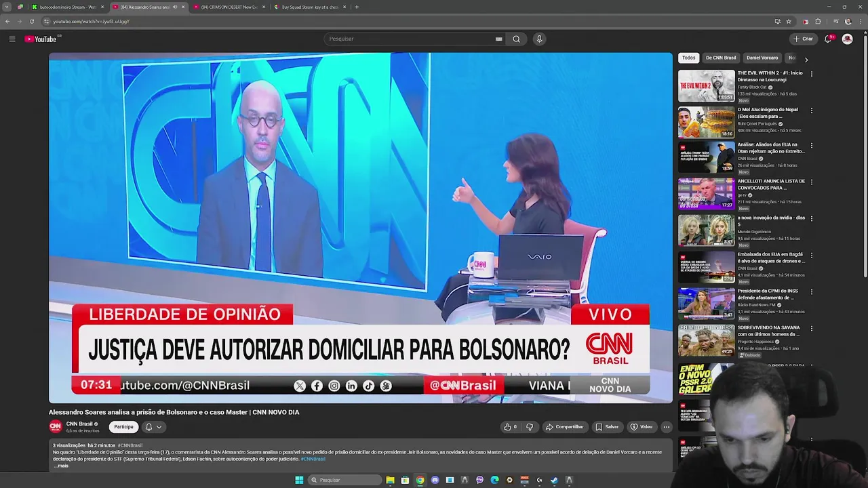Dislike the video with thumbs down
Viewport: 868px width, 488px height.
pyautogui.click(x=530, y=427)
